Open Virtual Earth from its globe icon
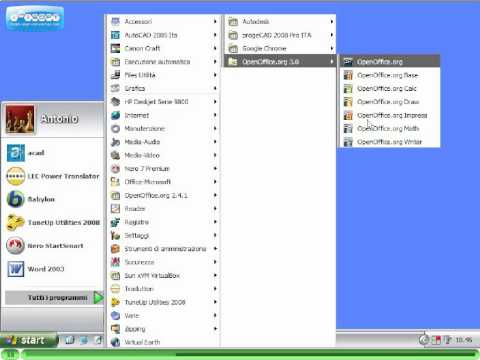 pyautogui.click(x=115, y=342)
